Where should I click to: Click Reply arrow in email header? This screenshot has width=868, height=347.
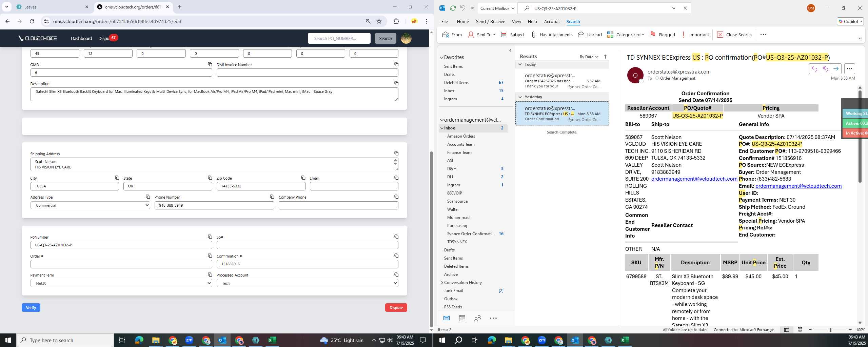[814, 69]
